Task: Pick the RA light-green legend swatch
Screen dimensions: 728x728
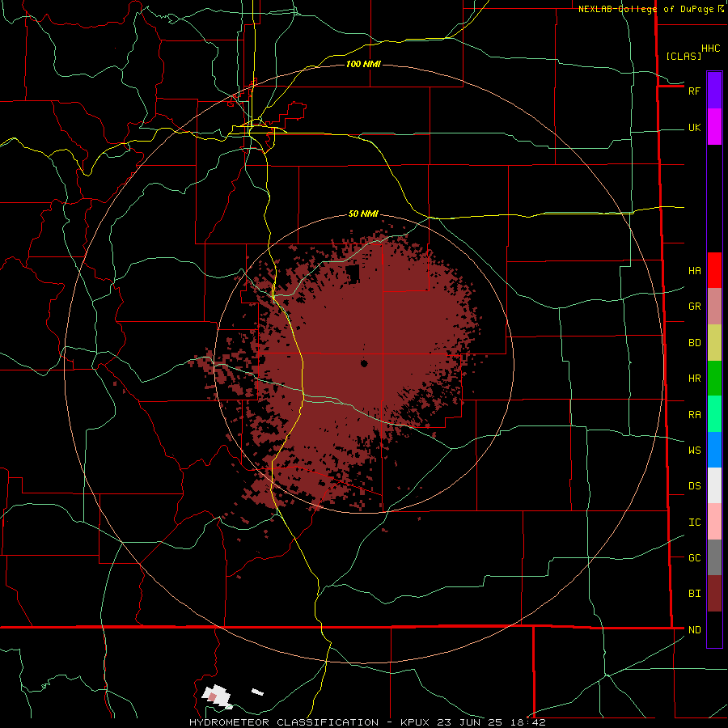Action: pos(714,414)
